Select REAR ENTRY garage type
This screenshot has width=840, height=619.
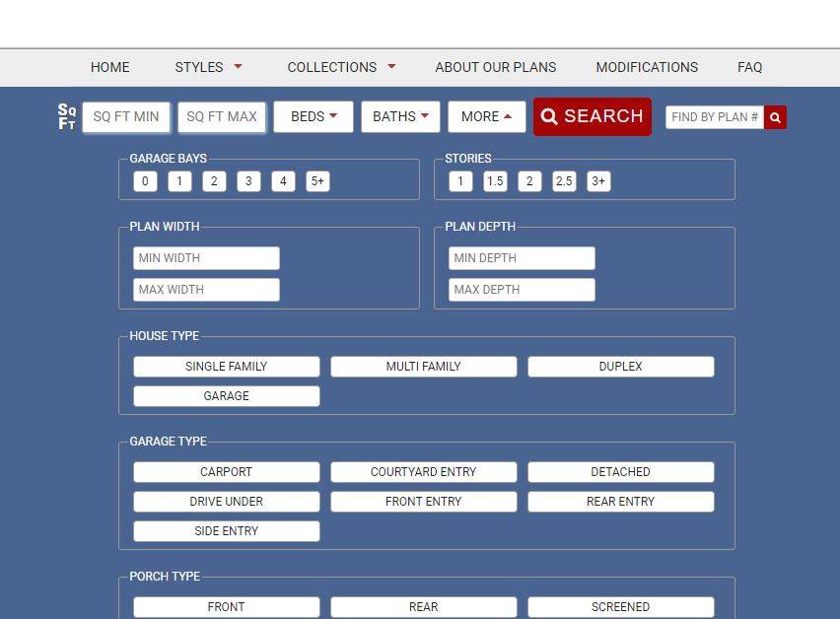[621, 502]
